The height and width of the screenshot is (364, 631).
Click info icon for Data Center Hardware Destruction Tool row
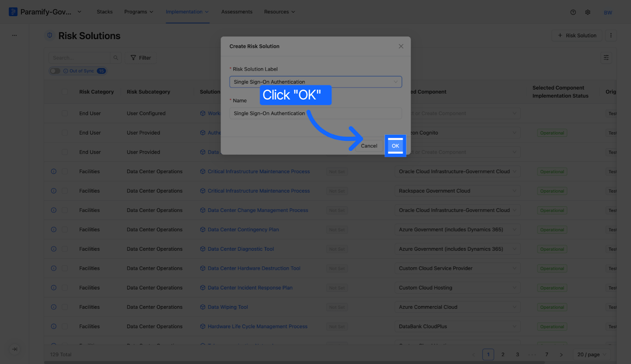click(54, 268)
